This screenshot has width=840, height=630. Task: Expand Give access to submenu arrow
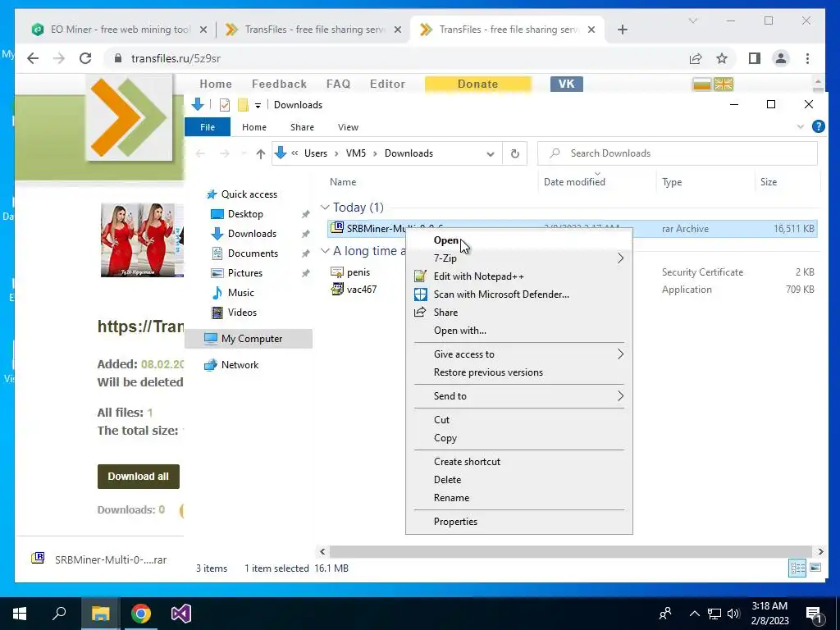620,354
